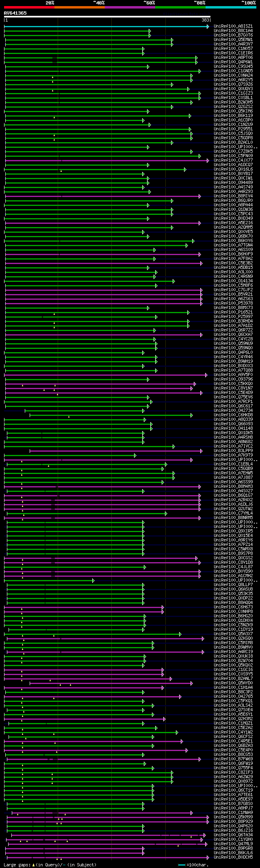Click the purple alignment bar for UniRef100_C4JX77
Screen dimensions: 260x868
(x=107, y=160)
